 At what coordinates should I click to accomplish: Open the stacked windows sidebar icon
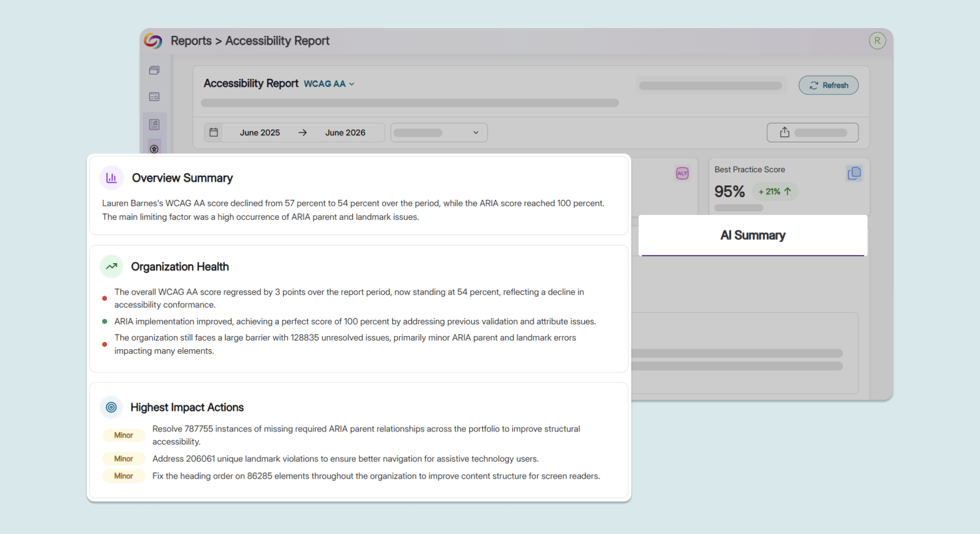click(x=154, y=70)
